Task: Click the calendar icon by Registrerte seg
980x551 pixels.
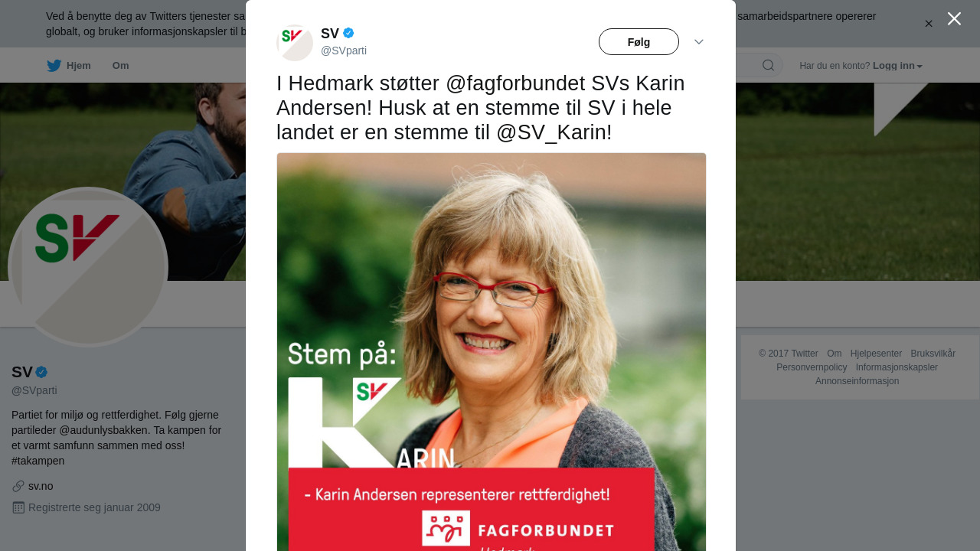Action: (18, 507)
